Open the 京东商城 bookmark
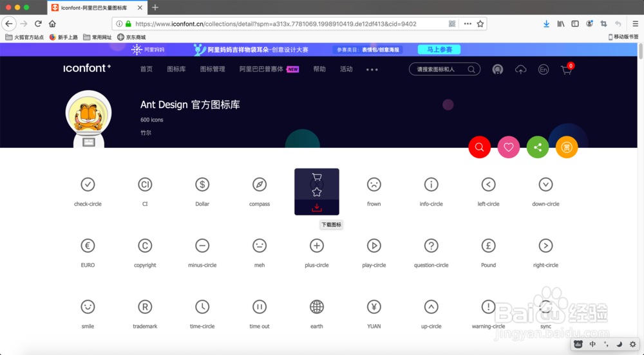 pyautogui.click(x=131, y=37)
